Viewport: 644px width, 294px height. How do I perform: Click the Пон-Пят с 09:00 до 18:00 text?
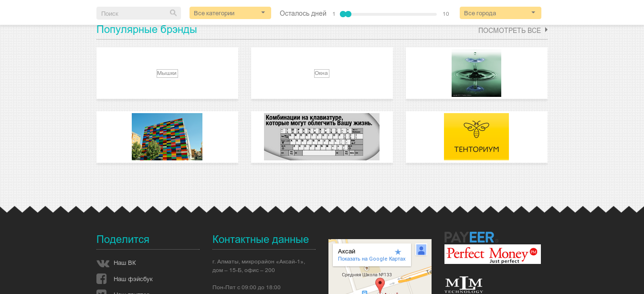(x=246, y=287)
